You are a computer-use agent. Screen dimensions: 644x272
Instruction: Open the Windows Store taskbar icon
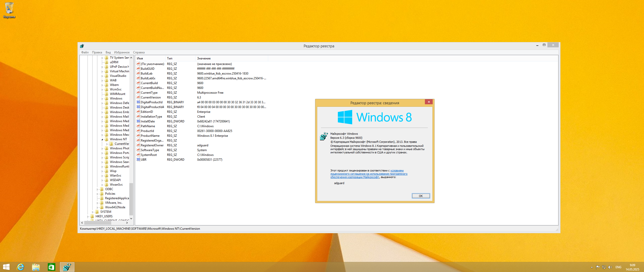51,267
